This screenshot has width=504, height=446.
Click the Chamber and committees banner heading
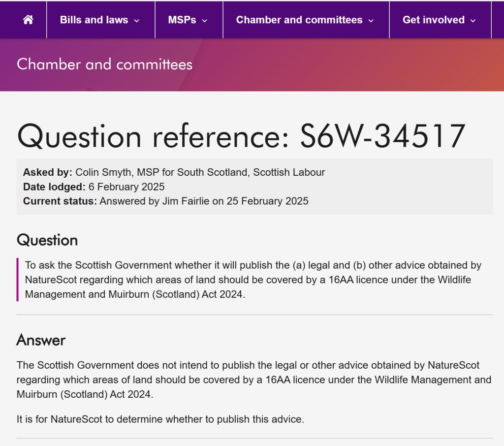(x=104, y=64)
